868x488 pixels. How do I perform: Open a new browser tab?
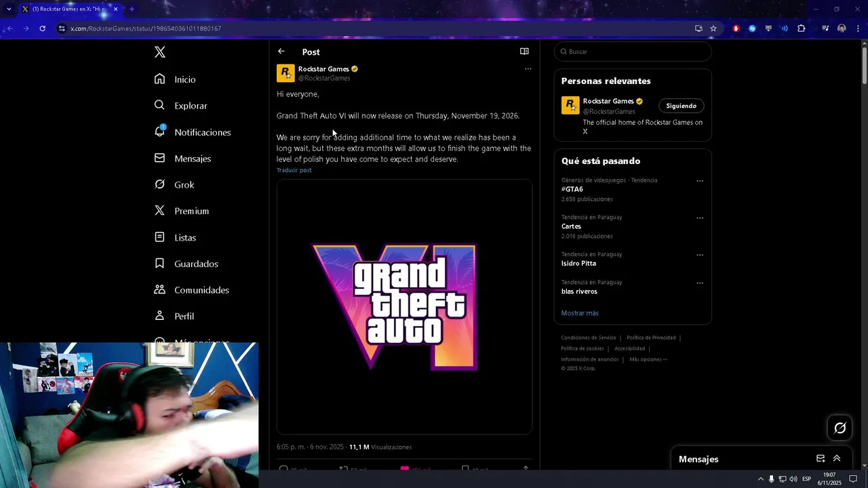tap(132, 9)
